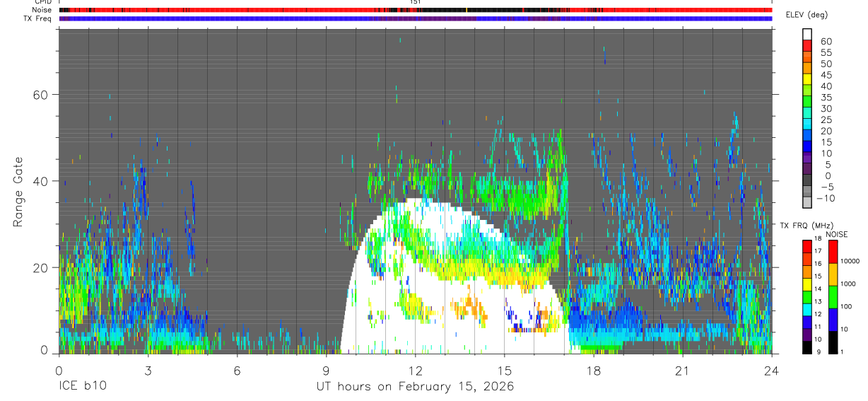Screen dimensions: 868x401
Task: Click the 'ELEV (deg)' legend title
Action: [807, 15]
